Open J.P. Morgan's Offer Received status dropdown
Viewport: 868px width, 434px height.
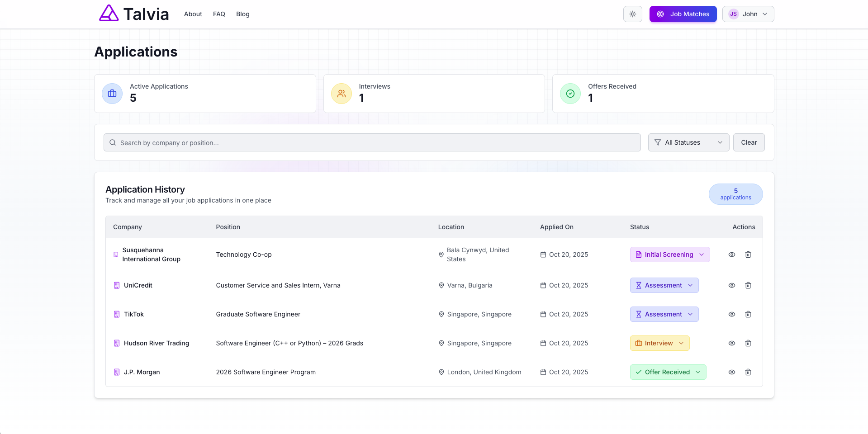click(x=668, y=372)
